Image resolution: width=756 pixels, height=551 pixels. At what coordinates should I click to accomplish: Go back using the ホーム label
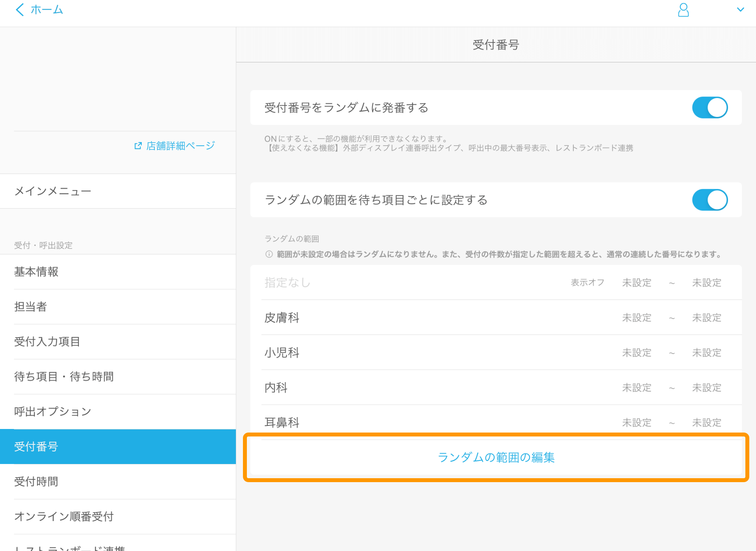(47, 9)
